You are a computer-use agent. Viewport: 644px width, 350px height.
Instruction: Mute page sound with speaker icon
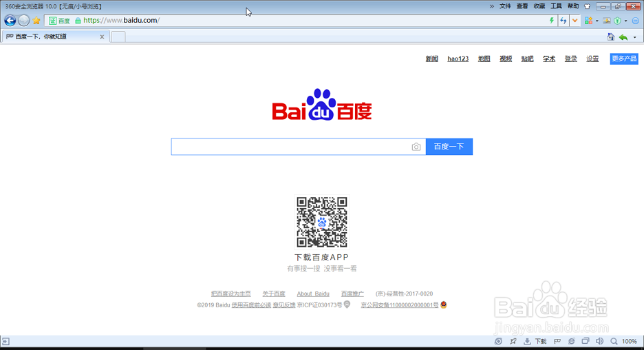(600, 341)
